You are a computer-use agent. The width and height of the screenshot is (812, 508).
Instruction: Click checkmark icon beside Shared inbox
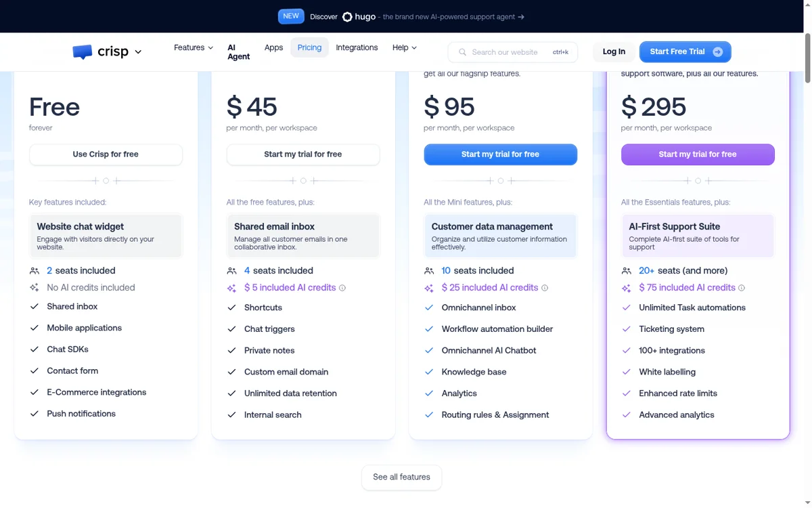pyautogui.click(x=35, y=306)
